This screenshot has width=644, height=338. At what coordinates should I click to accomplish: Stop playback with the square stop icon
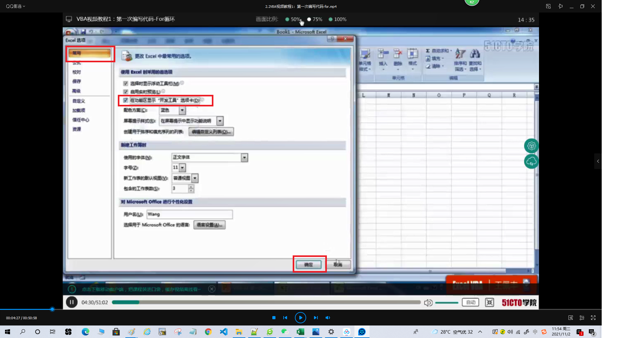pos(274,318)
